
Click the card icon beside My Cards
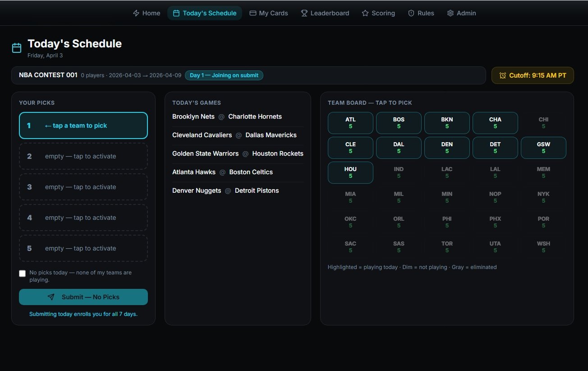(x=253, y=13)
